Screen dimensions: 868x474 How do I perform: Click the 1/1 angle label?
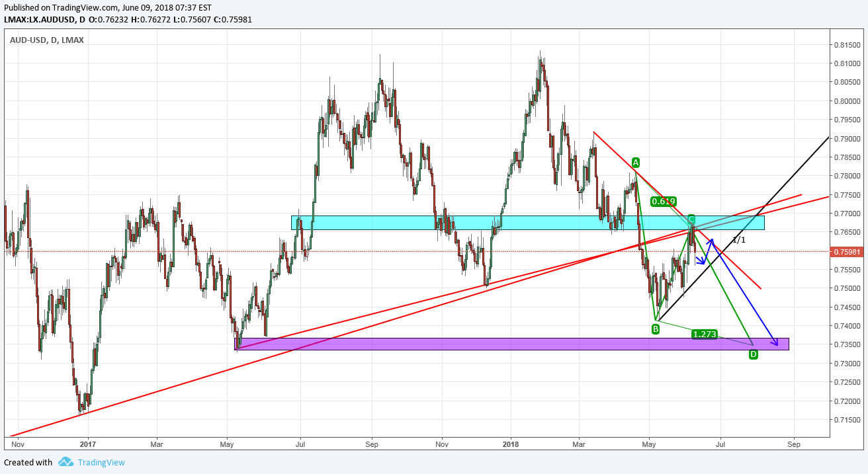(x=739, y=239)
